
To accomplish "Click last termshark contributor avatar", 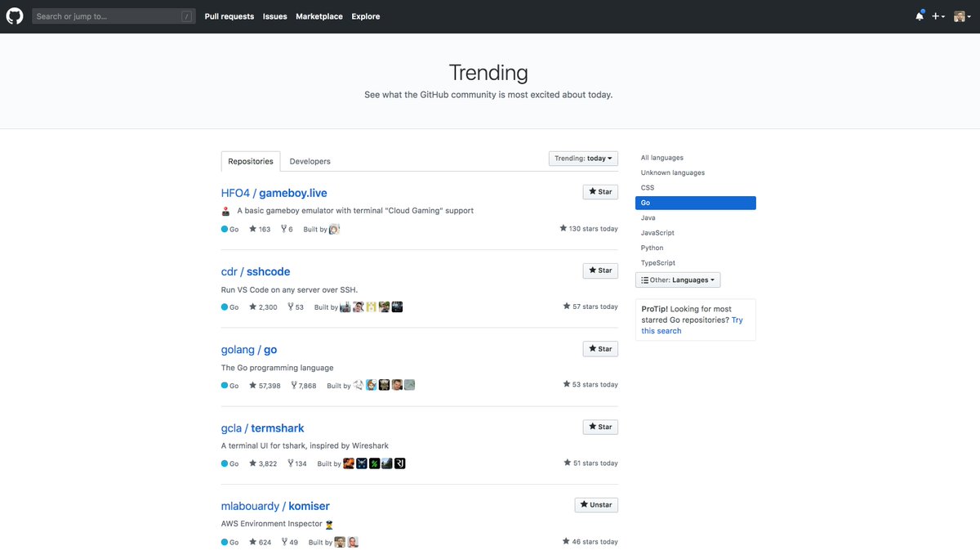I will pyautogui.click(x=400, y=463).
